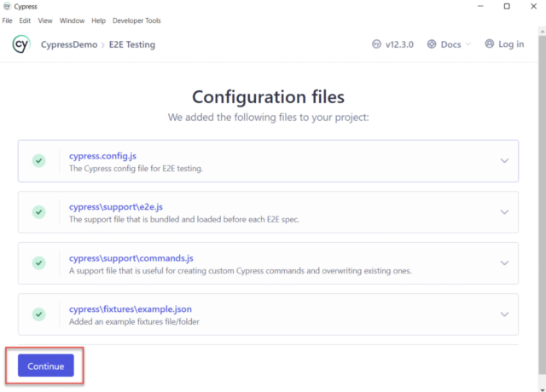546x392 pixels.
Task: Click the Cypress version v12.3.0 badge icon
Action: (377, 44)
